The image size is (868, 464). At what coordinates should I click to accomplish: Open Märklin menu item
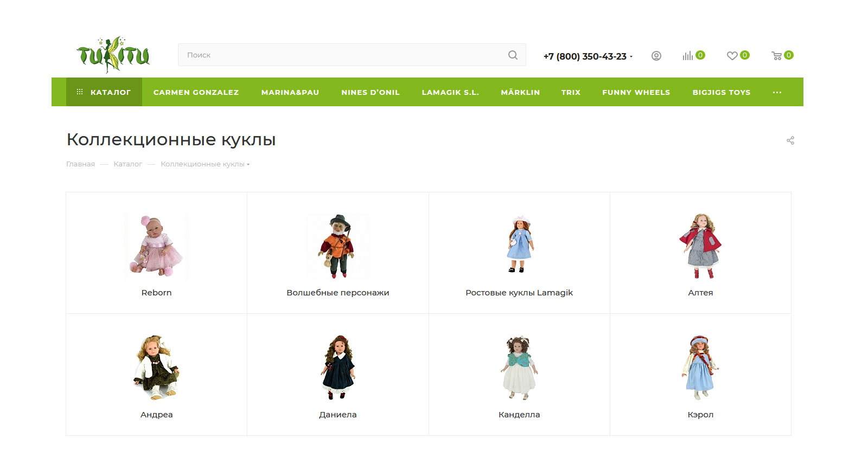[520, 92]
